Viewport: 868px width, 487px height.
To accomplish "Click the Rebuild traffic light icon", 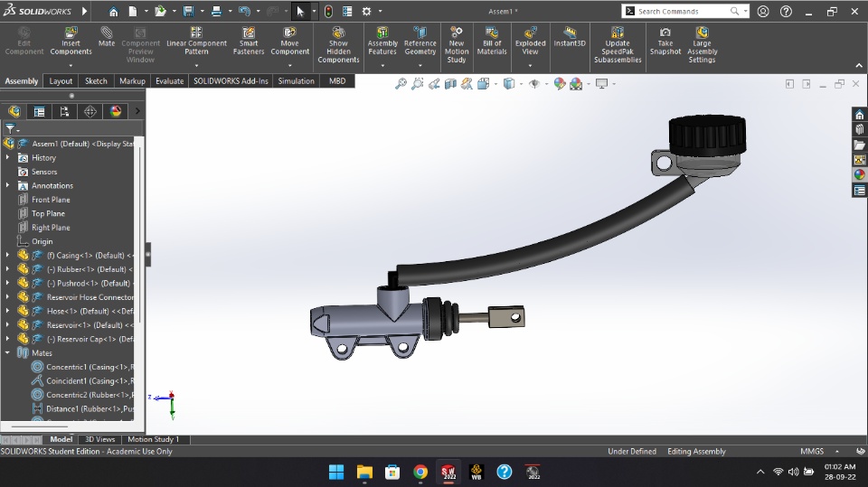I will click(x=328, y=12).
